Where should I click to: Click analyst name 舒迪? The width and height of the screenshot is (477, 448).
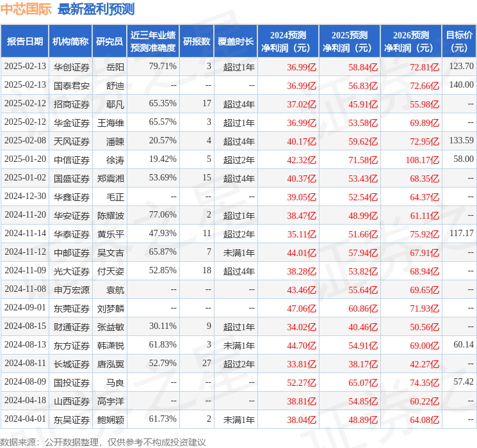115,86
